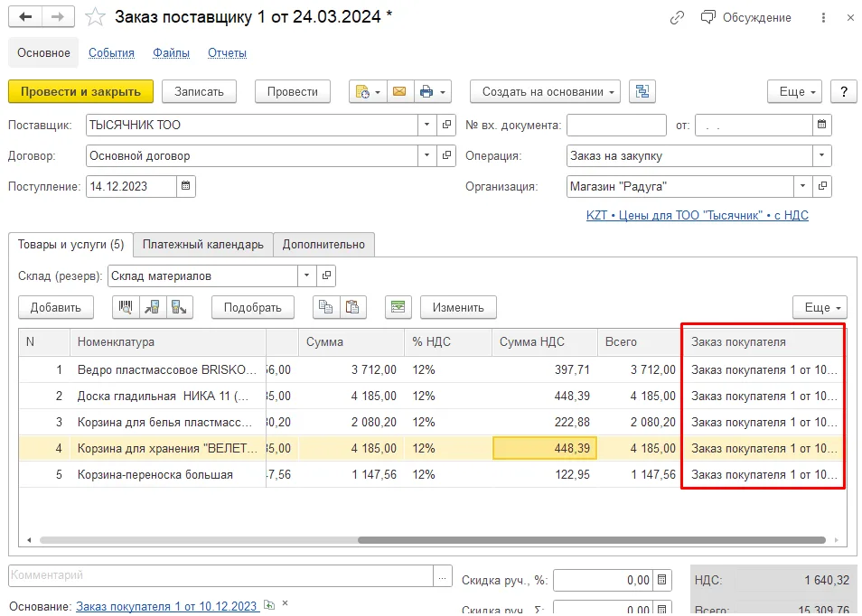Viewport: 862px width, 616px height.
Task: Expand the Склад (резерв) dropdown list
Action: 306,275
